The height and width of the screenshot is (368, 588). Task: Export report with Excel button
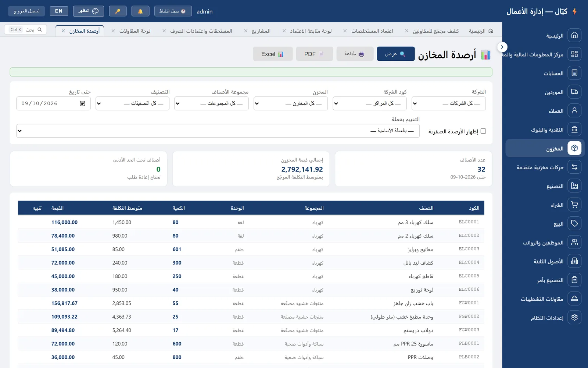[273, 54]
